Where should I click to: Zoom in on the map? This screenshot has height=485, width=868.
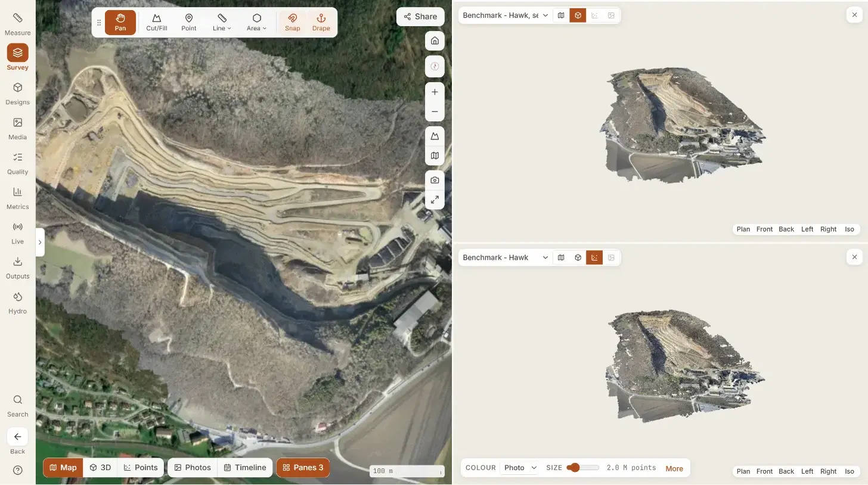pyautogui.click(x=435, y=92)
